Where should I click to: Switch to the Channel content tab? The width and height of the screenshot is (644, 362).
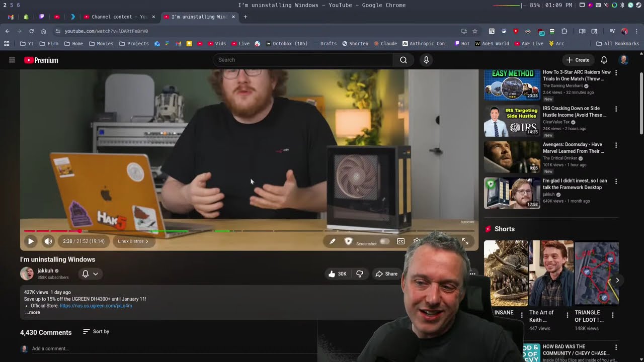point(119,17)
